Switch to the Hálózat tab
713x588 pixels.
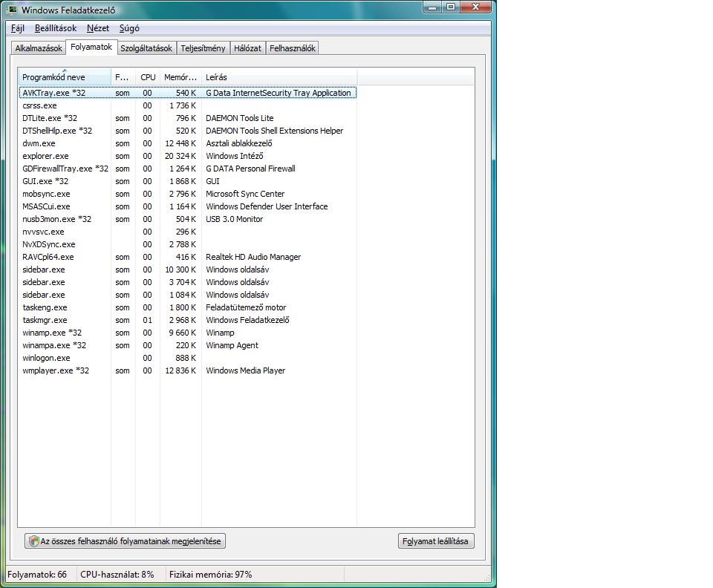pyautogui.click(x=247, y=48)
